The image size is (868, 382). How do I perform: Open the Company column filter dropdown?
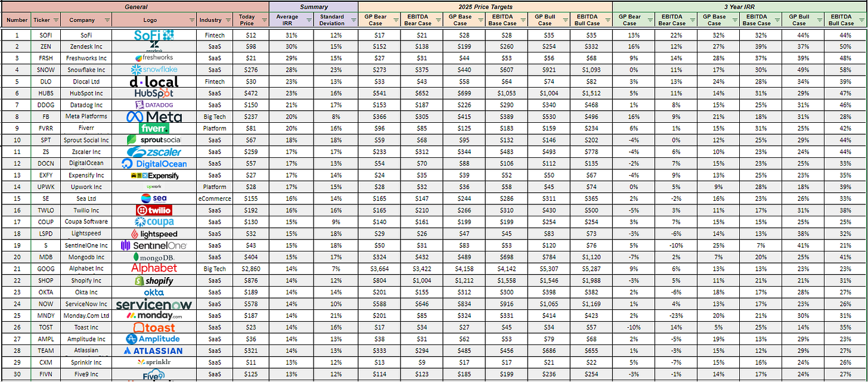(x=107, y=20)
